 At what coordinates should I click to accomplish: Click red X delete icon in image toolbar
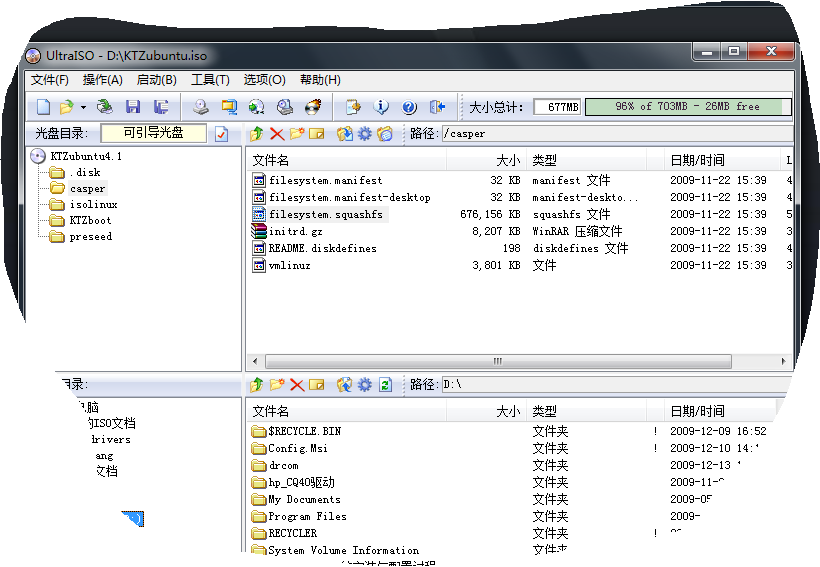[277, 134]
